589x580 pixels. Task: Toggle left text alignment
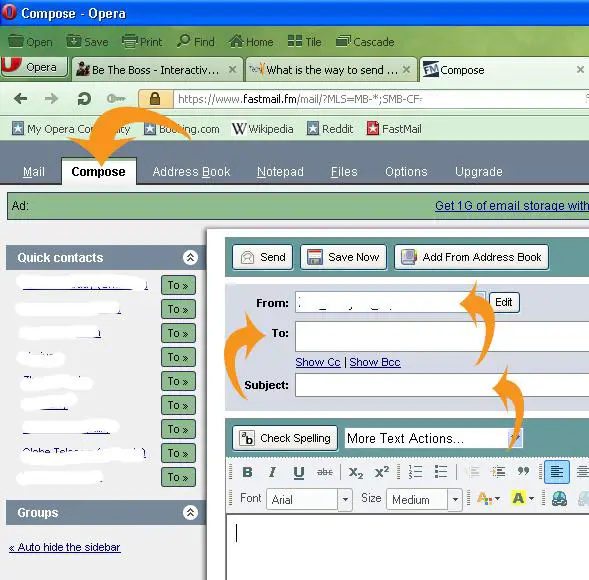point(556,471)
